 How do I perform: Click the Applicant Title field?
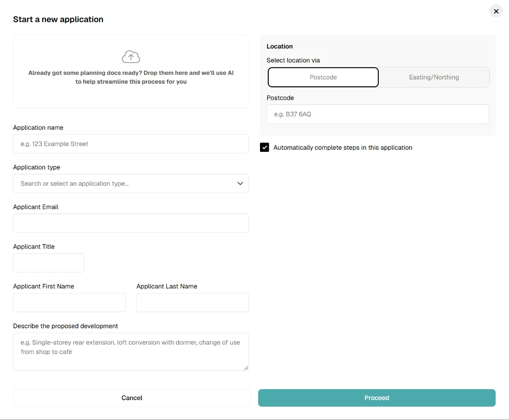[x=49, y=263]
